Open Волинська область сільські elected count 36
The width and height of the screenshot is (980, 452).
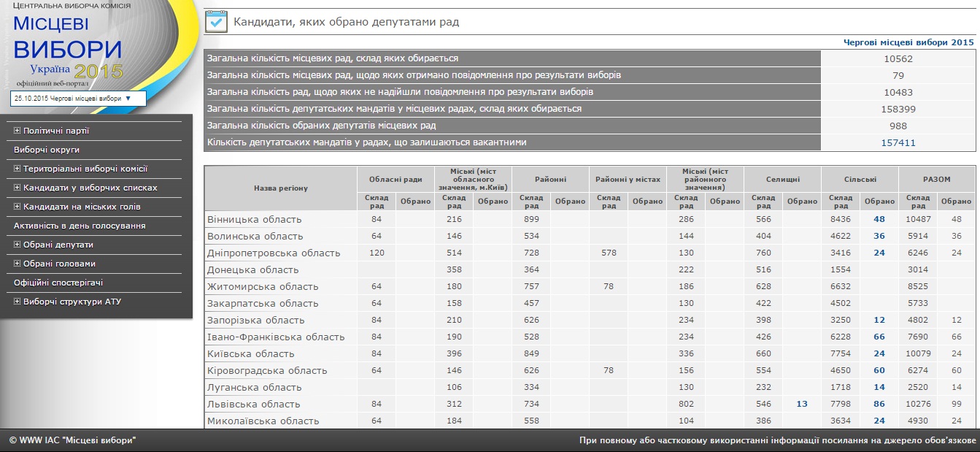(879, 237)
